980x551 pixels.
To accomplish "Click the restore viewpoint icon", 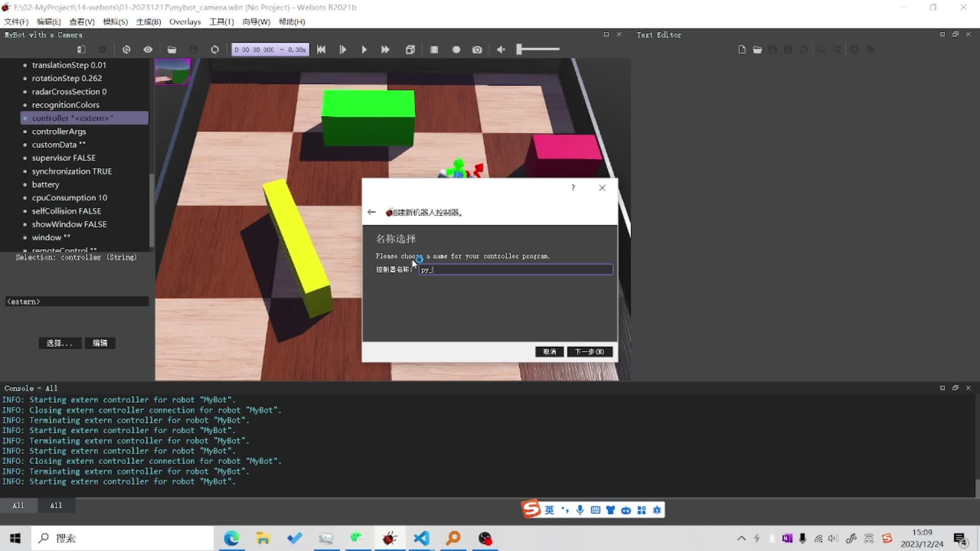I will click(127, 49).
